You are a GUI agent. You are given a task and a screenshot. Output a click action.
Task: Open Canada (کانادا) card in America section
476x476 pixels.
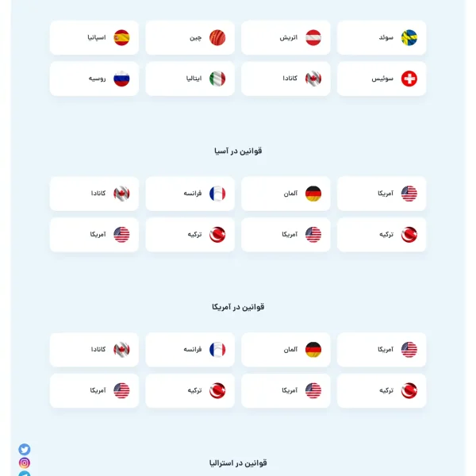(x=94, y=349)
